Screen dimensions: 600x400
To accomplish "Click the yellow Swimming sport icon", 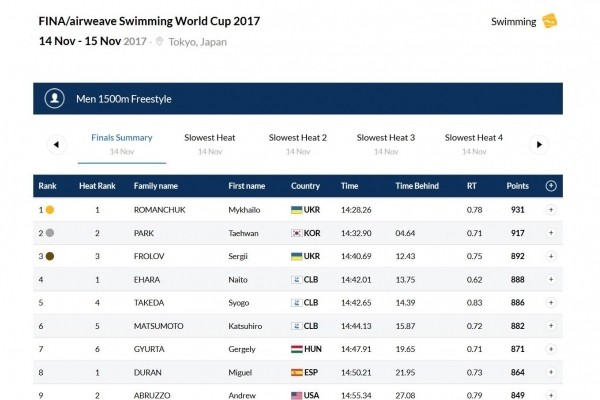I will pyautogui.click(x=549, y=21).
